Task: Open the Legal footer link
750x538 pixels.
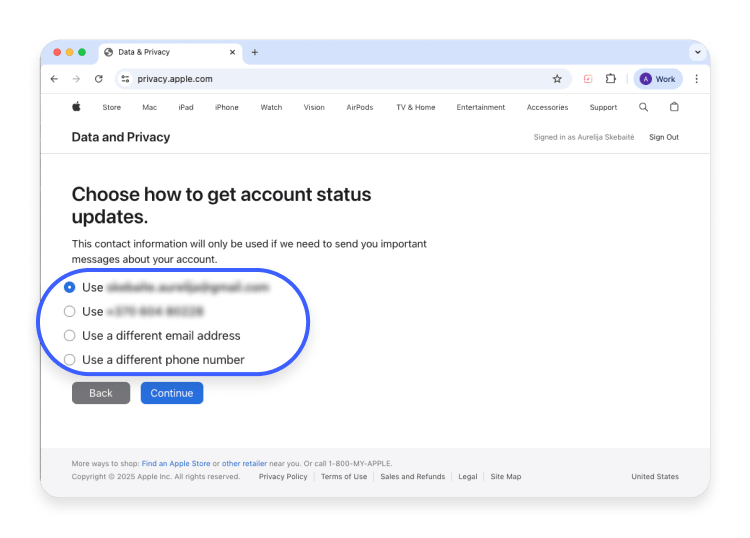Action: 468,477
